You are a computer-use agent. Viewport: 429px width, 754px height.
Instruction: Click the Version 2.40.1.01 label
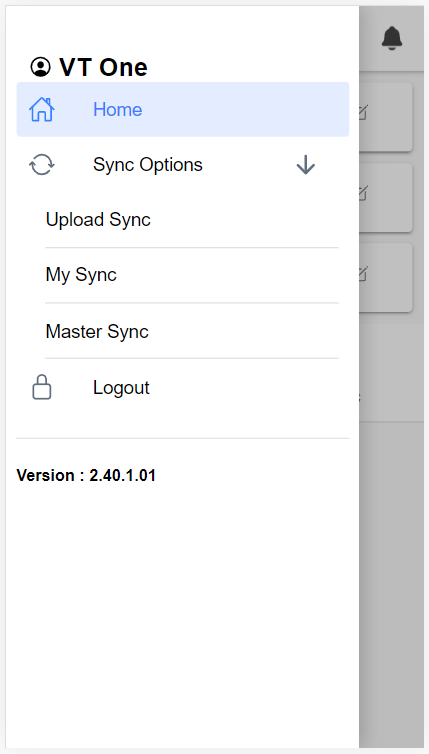point(86,475)
